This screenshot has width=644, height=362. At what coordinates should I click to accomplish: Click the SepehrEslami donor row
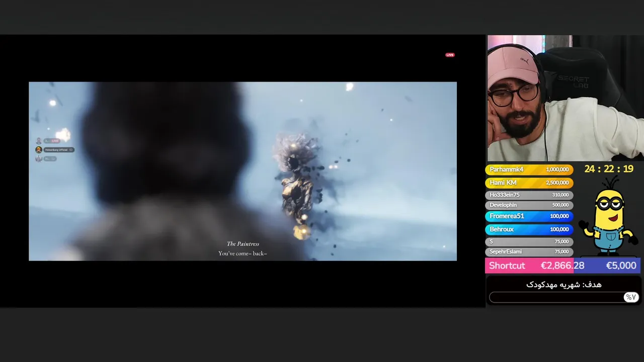529,252
